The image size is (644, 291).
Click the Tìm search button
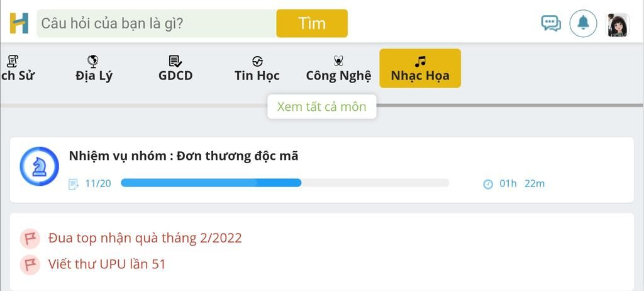pyautogui.click(x=312, y=23)
